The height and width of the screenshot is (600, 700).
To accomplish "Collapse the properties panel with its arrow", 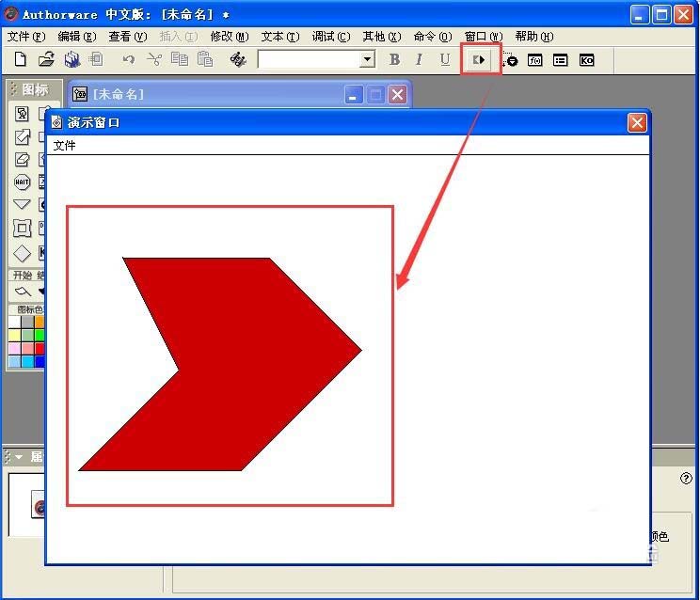I will click(x=19, y=457).
